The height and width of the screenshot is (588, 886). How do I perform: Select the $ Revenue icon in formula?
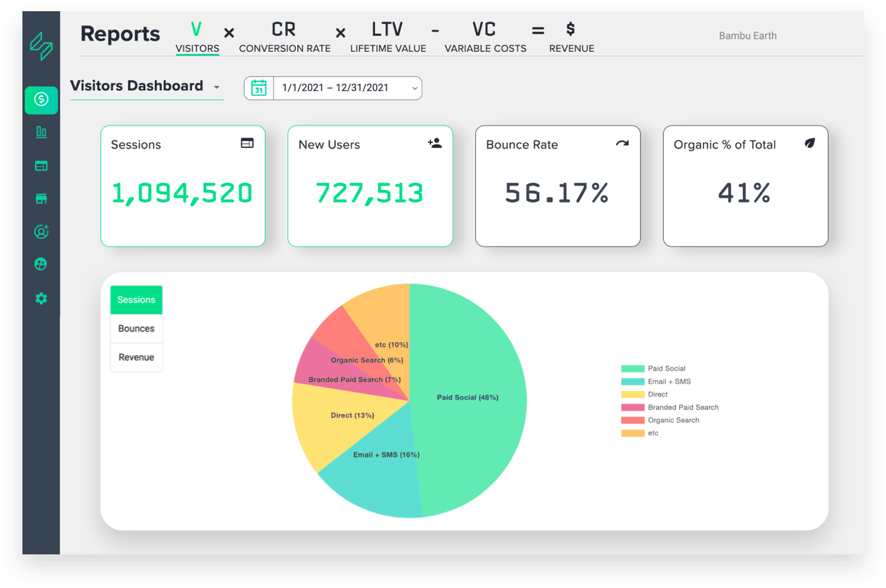coord(571,29)
